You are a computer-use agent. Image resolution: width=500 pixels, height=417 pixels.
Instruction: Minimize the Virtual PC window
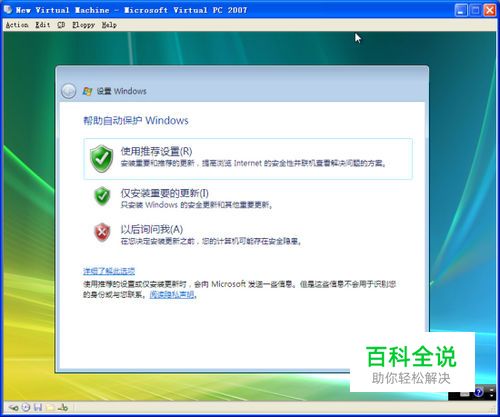461,10
